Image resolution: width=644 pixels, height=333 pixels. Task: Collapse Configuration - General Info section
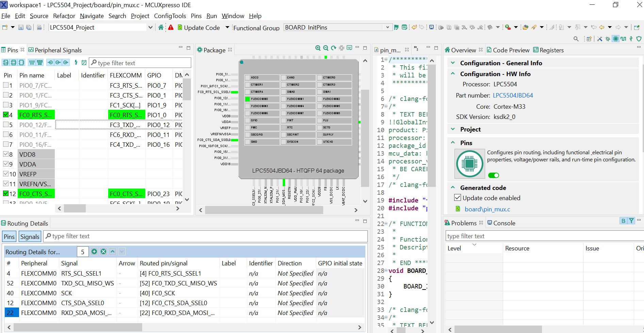(x=453, y=63)
